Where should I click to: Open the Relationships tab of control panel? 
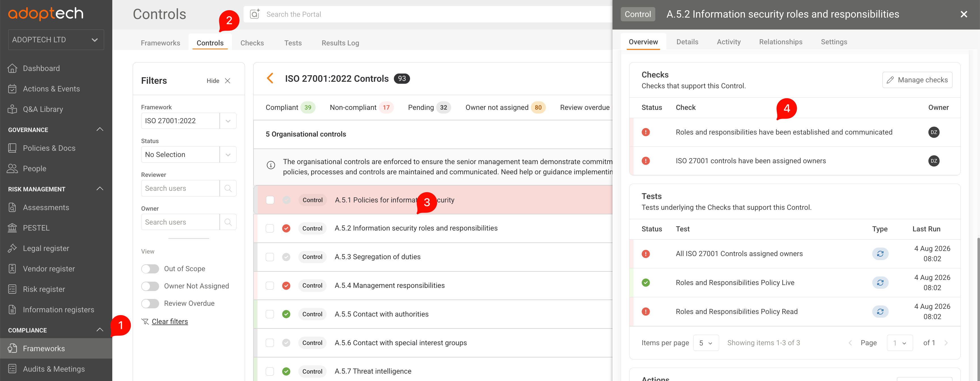tap(780, 42)
